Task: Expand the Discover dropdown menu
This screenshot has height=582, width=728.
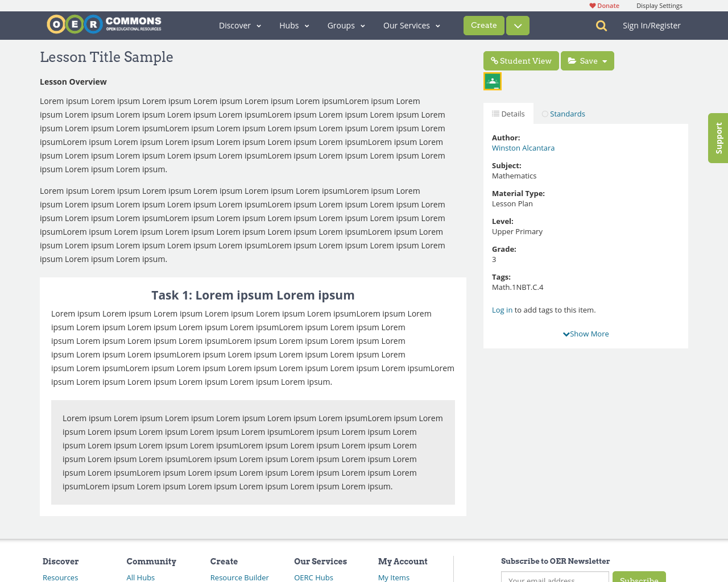Action: click(x=239, y=24)
